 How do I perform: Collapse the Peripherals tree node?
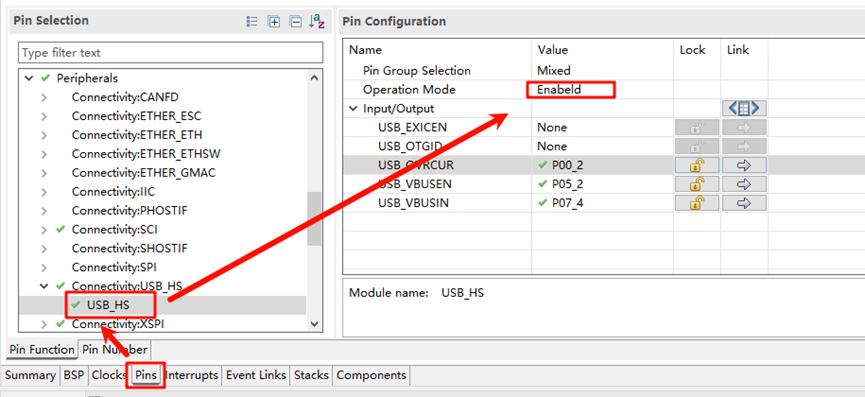tap(29, 79)
